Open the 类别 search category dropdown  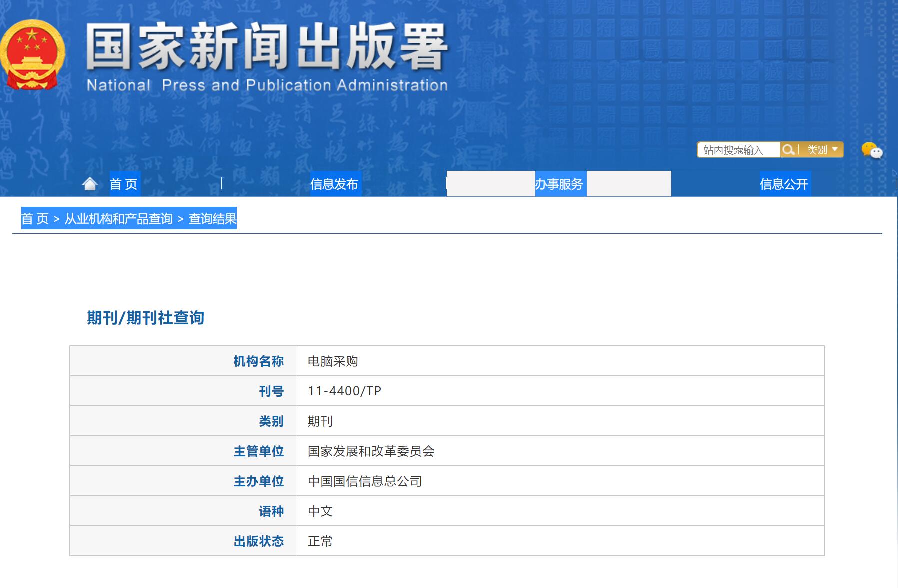[x=822, y=150]
